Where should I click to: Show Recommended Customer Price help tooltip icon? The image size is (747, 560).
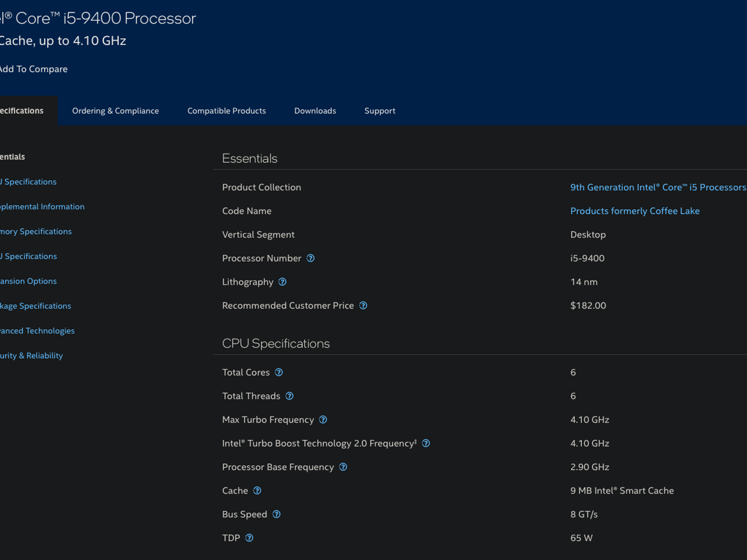363,306
